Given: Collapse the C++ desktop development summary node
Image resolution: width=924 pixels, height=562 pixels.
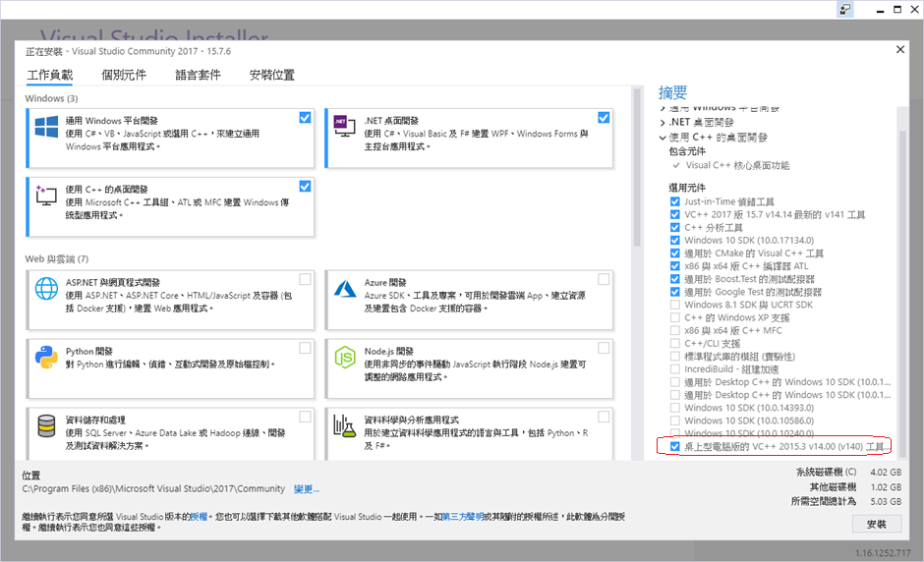Looking at the screenshot, I should click(663, 138).
